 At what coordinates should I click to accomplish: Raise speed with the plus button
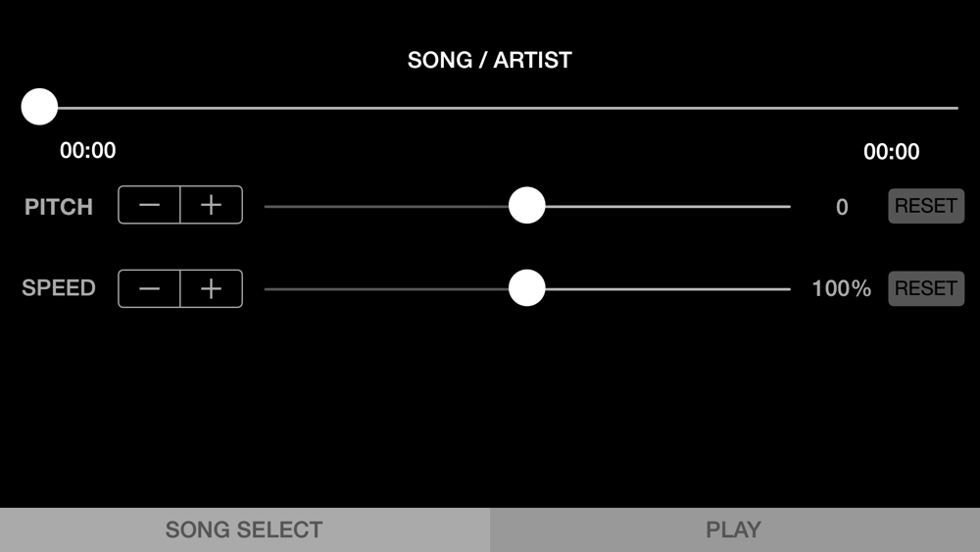[211, 288]
